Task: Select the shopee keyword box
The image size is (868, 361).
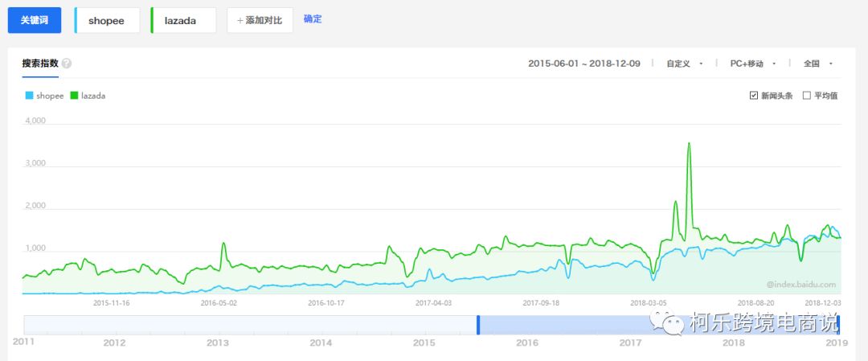Action: [107, 20]
